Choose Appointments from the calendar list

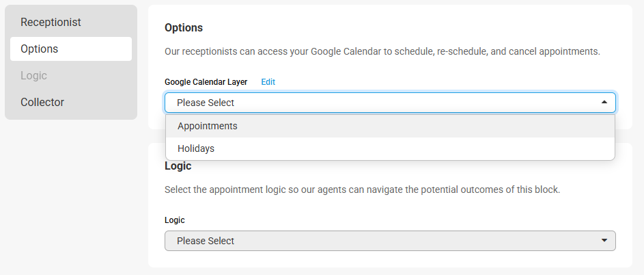[x=208, y=126]
